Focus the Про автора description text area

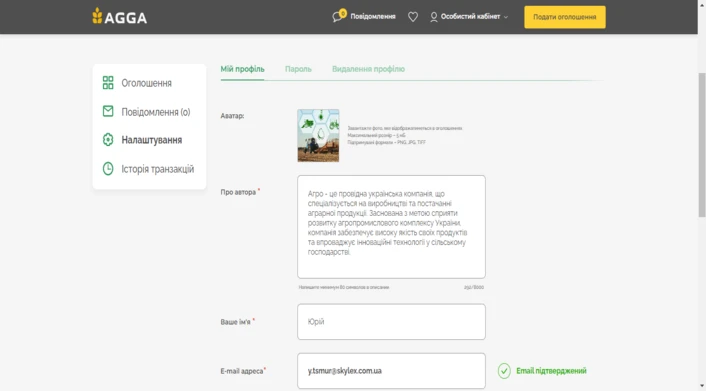click(391, 227)
